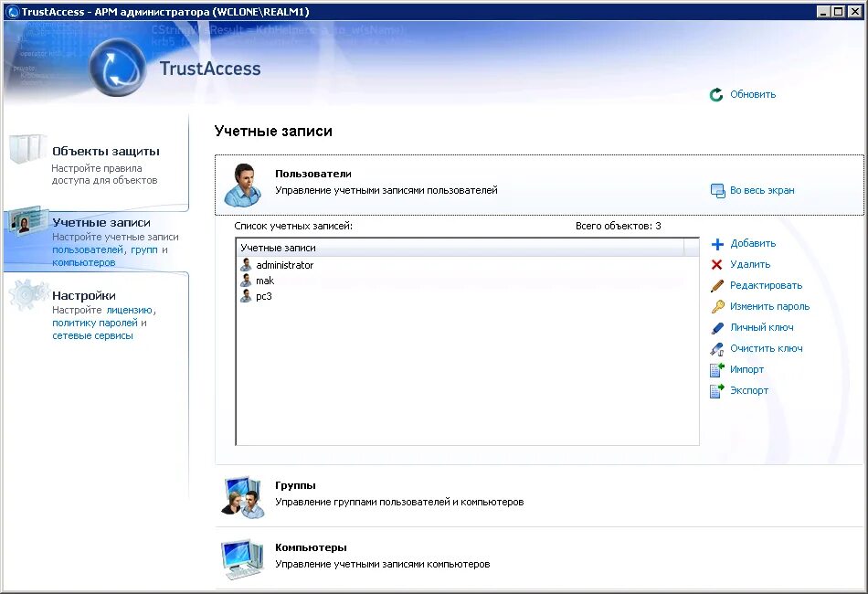The image size is (868, 594).
Task: Click the Экспорт link text
Action: (749, 391)
